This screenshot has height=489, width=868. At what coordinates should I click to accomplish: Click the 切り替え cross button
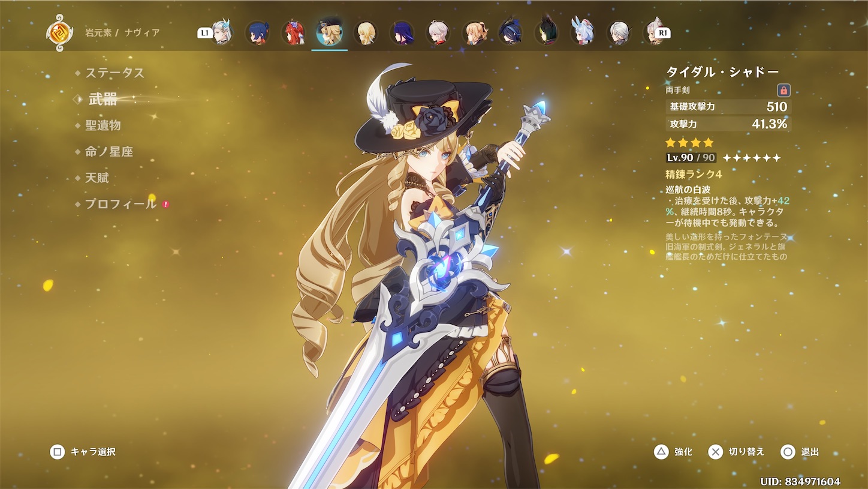click(736, 452)
